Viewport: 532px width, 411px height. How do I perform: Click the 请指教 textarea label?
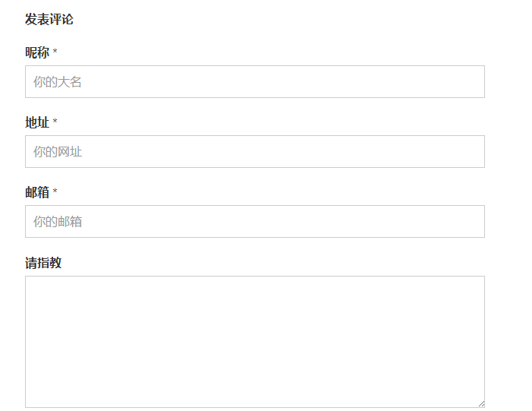click(x=43, y=263)
